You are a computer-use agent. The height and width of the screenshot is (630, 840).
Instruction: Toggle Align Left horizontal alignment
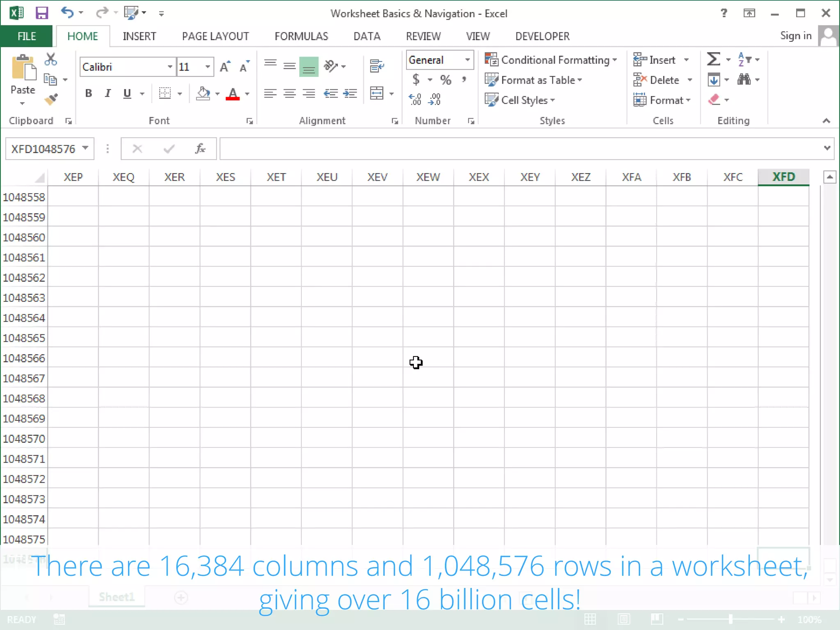coord(270,94)
